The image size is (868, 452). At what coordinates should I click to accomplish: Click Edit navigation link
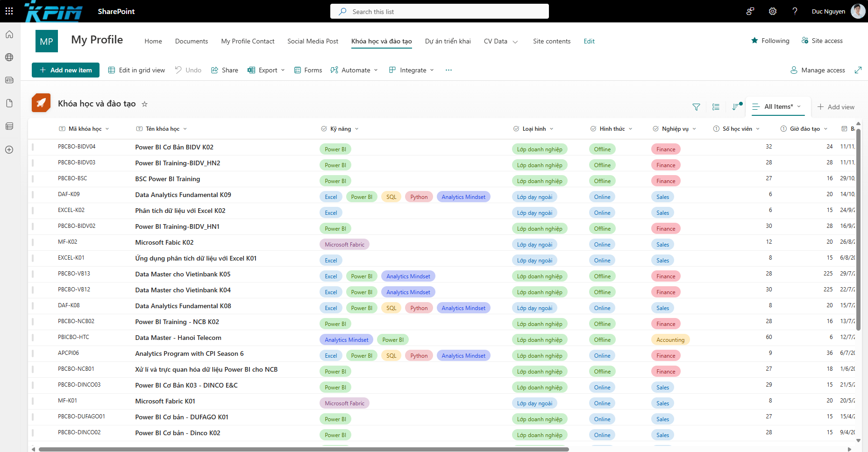point(589,41)
